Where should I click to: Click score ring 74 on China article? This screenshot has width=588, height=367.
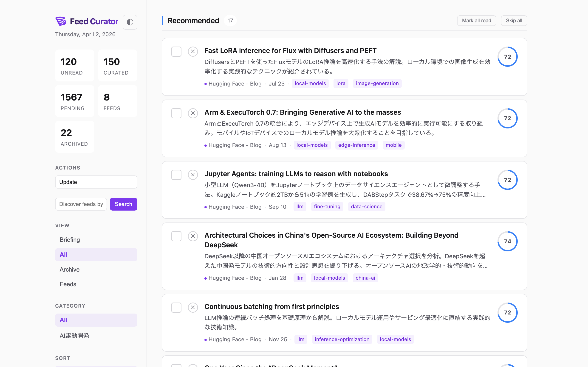(507, 241)
